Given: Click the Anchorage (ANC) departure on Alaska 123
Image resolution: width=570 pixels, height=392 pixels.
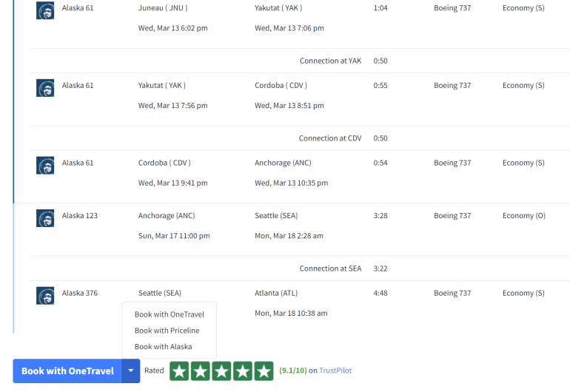Looking at the screenshot, I should click(167, 216).
